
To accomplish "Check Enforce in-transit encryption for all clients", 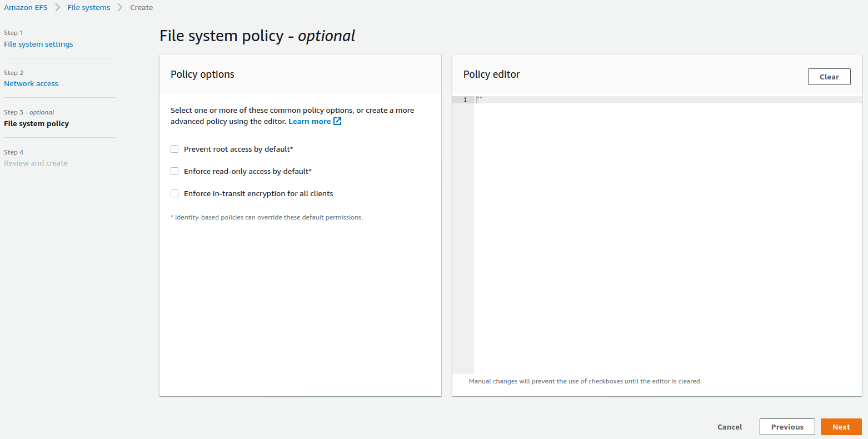I will tap(174, 193).
